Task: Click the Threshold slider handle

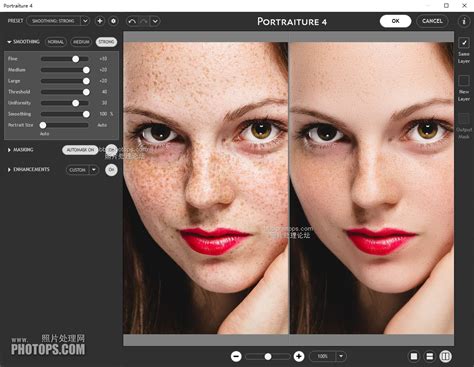Action: [x=86, y=92]
